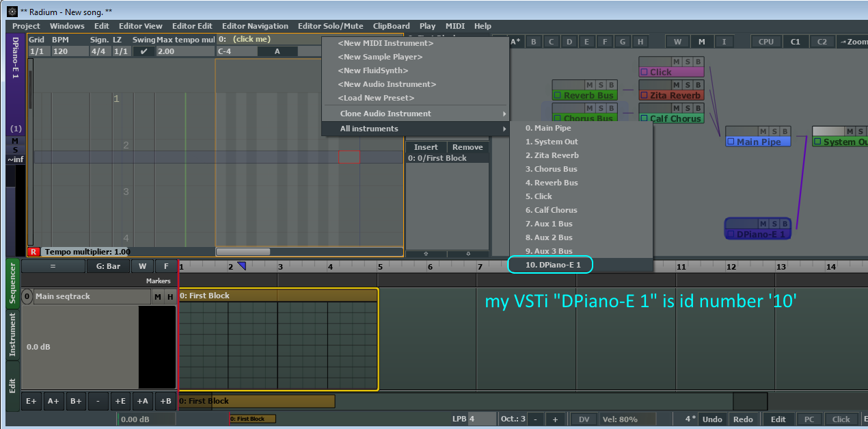Uncheck the Swing checkmark in editor header
Image resolution: width=868 pixels, height=429 pixels.
click(x=144, y=50)
